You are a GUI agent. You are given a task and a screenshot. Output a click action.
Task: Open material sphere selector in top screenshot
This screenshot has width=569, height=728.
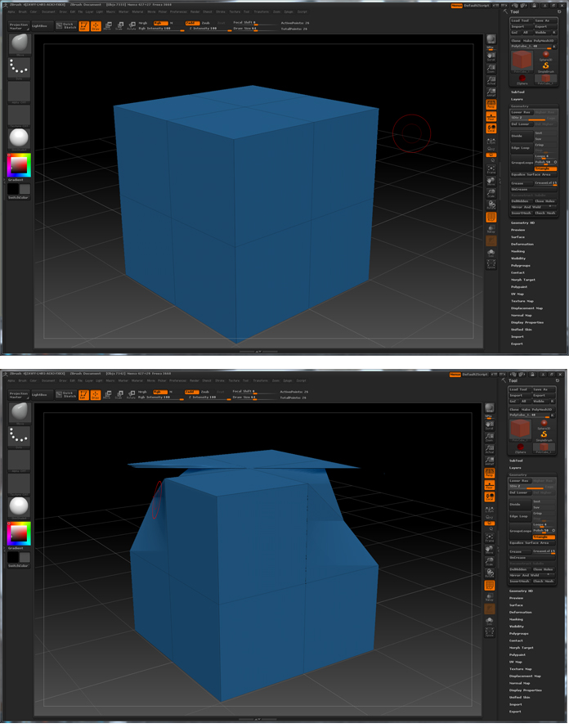19,138
